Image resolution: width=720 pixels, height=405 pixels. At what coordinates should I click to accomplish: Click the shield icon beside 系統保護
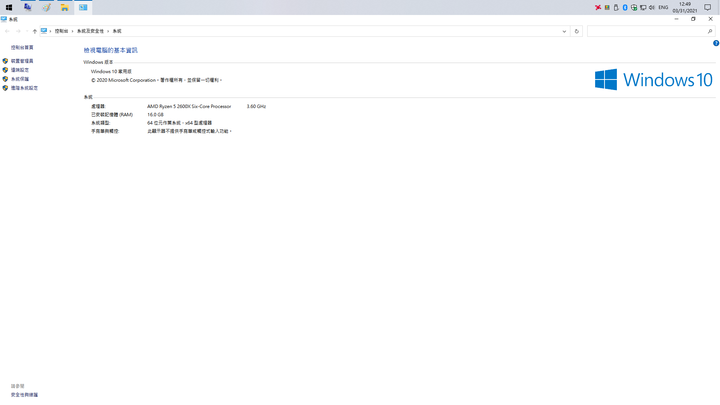click(x=6, y=79)
